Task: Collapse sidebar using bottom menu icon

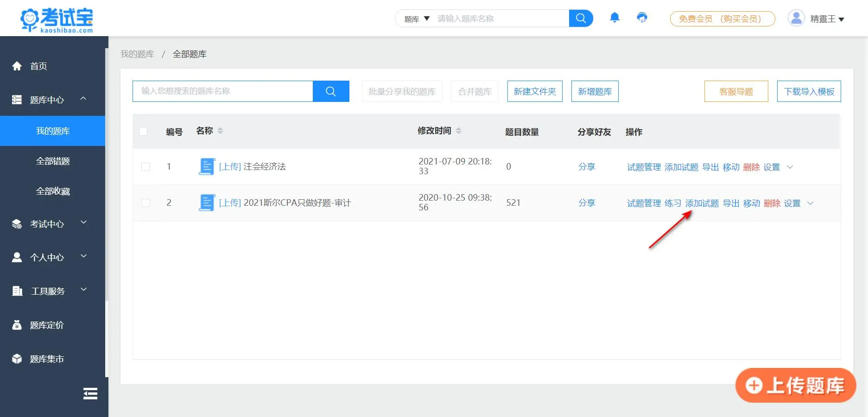Action: 90,393
